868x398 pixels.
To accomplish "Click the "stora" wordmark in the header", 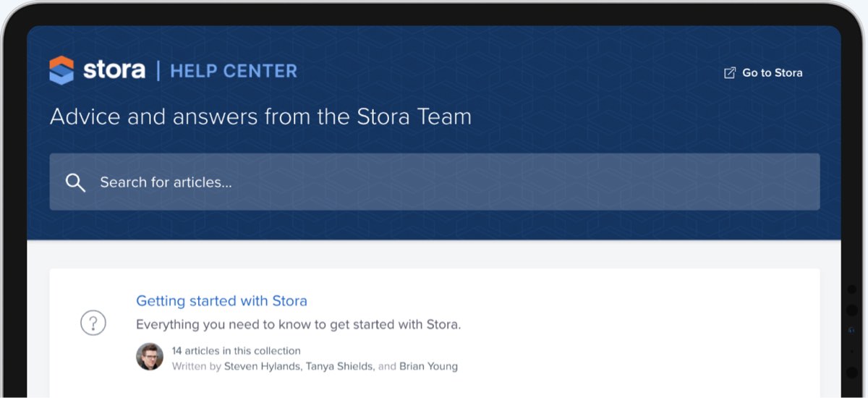I will click(114, 70).
